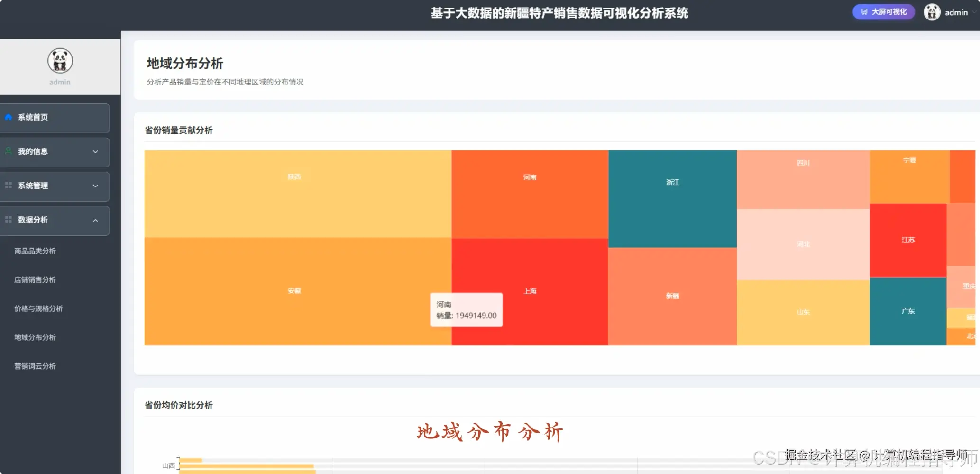Click the 省份销量贡献分析 section title
Screen dimensions: 980x474
pos(179,130)
